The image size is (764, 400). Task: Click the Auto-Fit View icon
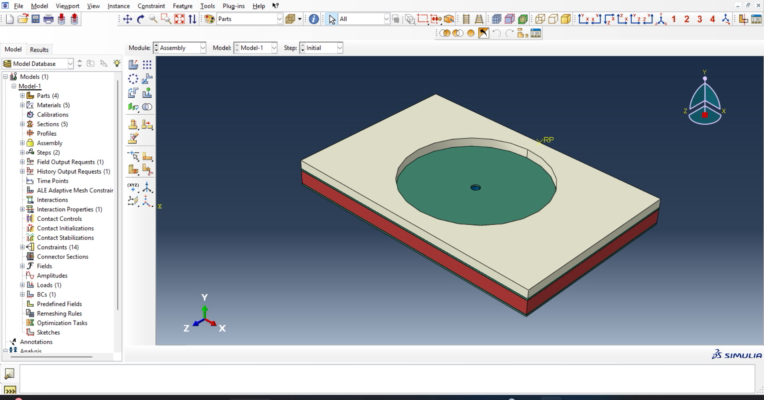[179, 19]
